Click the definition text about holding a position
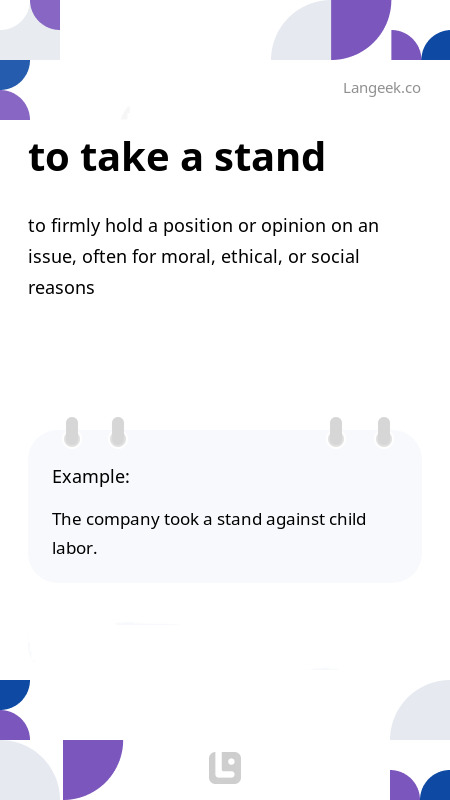This screenshot has height=800, width=450. [204, 257]
